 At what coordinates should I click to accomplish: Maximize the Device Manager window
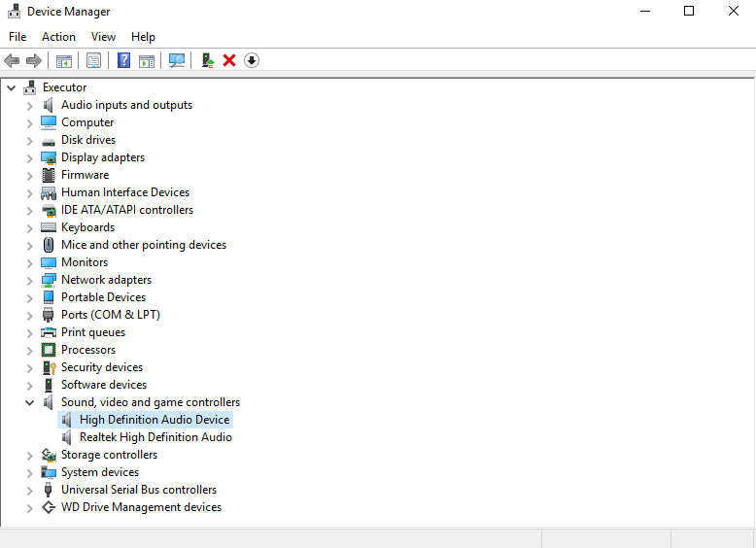(x=689, y=11)
